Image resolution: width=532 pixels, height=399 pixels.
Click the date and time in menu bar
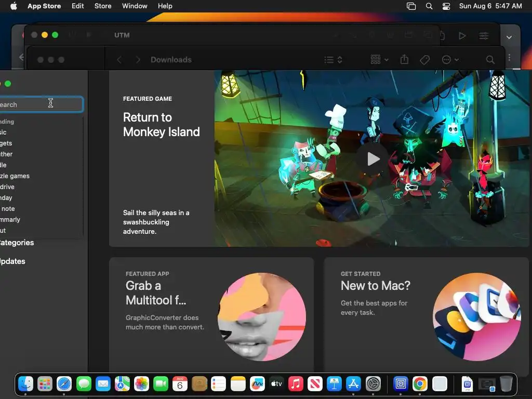pyautogui.click(x=490, y=6)
